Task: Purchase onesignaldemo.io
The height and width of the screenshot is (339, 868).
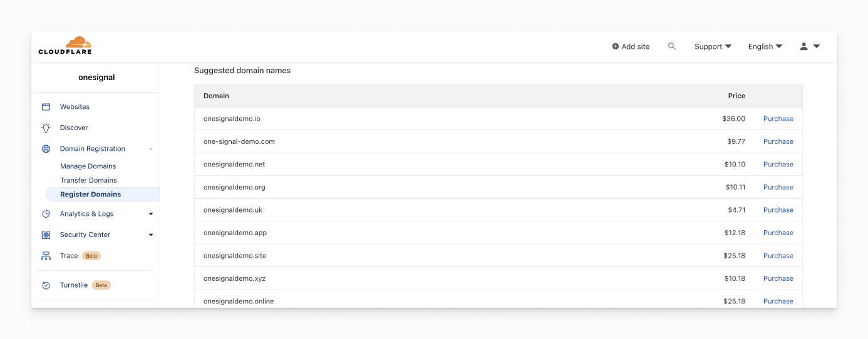Action: 778,119
